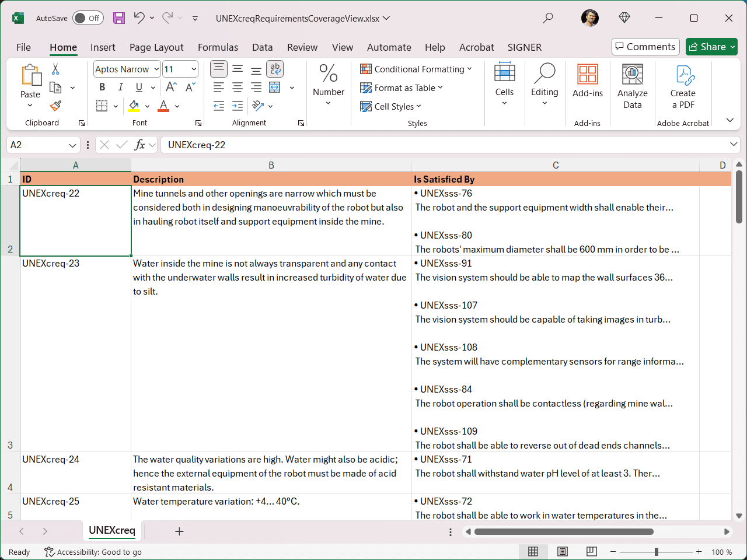Click the Redo arrow icon
The height and width of the screenshot is (560, 747).
click(x=167, y=18)
